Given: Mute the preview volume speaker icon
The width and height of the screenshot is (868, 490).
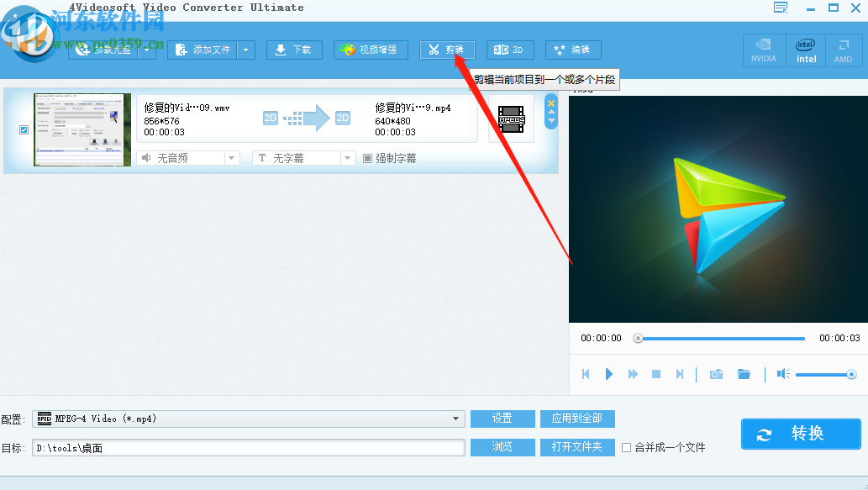Looking at the screenshot, I should point(783,374).
